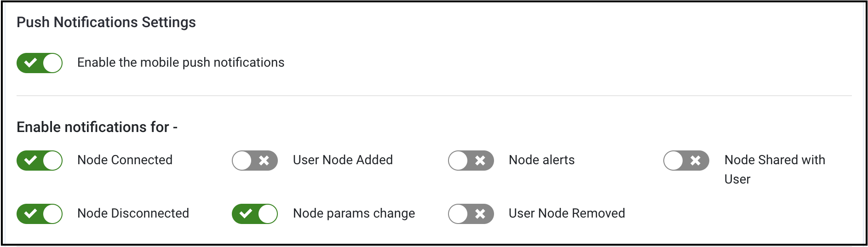Switch on the Node alerts toggle
Screen dimensions: 868x247
coord(471,161)
